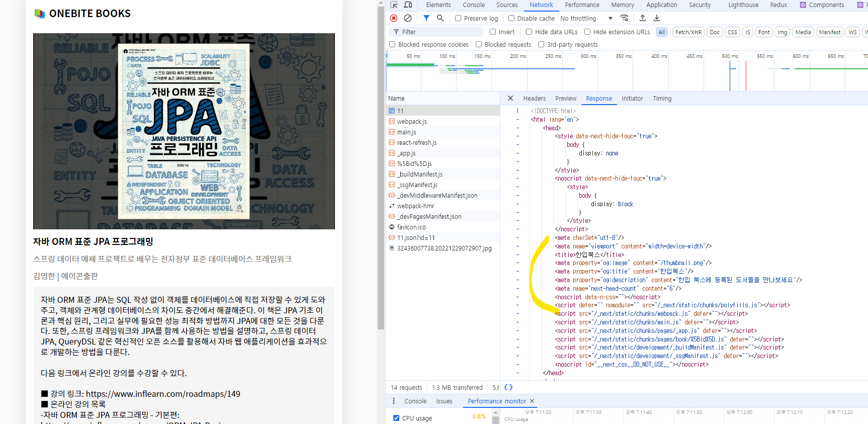Screen dimensions: 868x424
Task: Open the Timing tab
Action: [x=662, y=99]
